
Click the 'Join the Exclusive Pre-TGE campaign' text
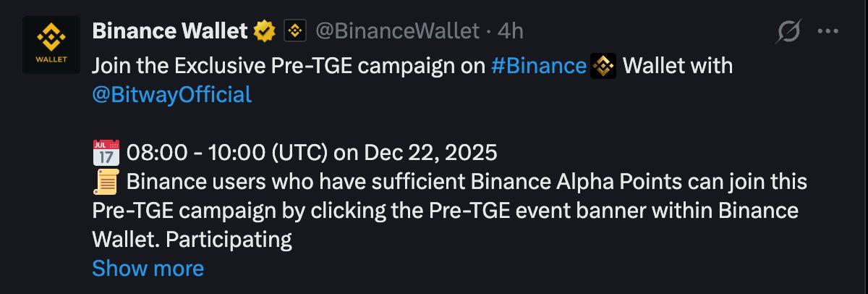pos(288,67)
